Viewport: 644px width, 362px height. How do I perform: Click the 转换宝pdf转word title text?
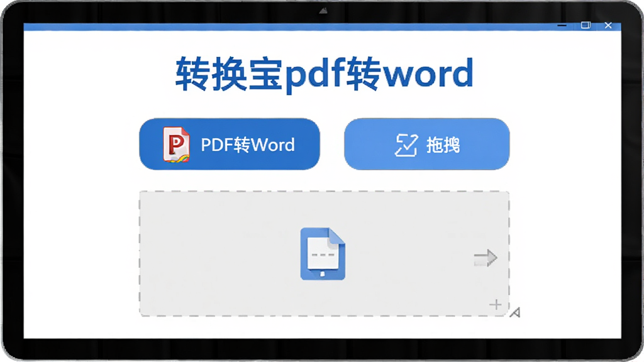point(325,74)
